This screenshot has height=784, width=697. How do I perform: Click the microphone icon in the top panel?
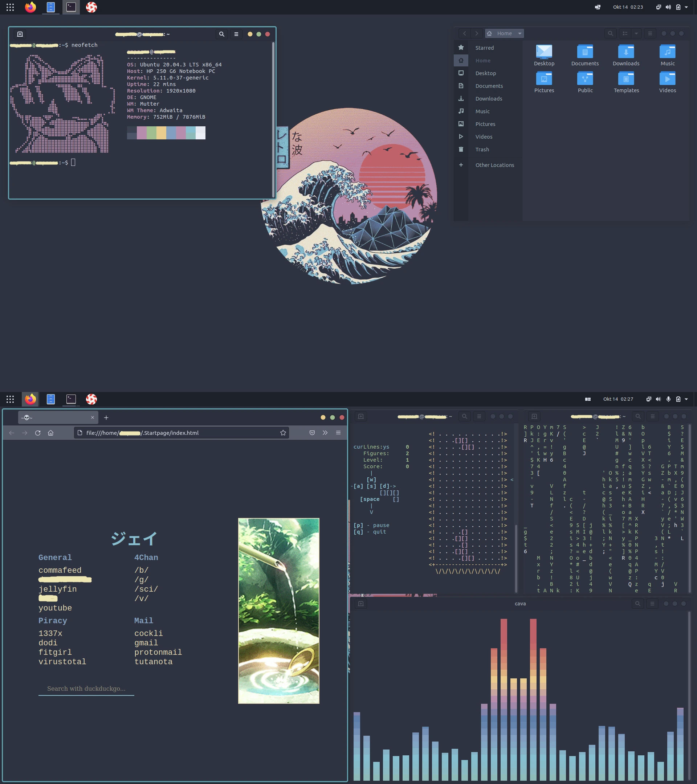click(x=668, y=399)
